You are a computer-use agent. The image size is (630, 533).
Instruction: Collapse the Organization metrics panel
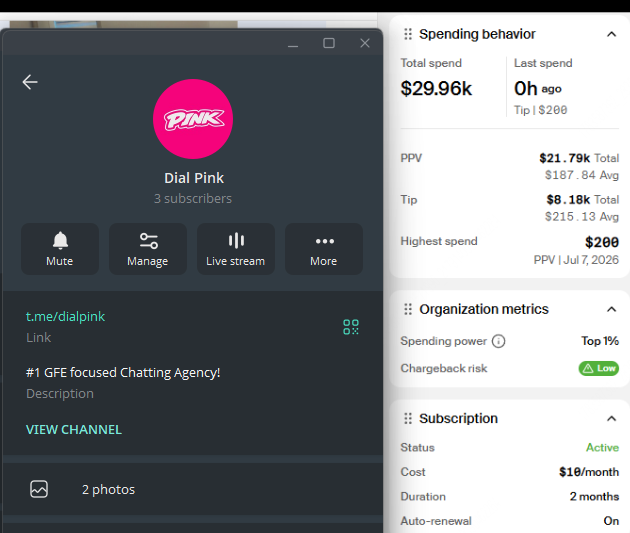pyautogui.click(x=611, y=309)
